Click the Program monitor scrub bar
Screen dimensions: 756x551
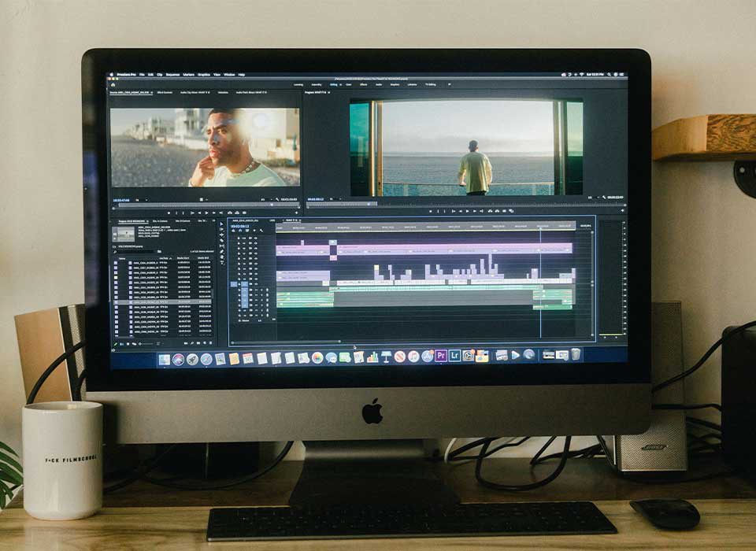(x=465, y=205)
